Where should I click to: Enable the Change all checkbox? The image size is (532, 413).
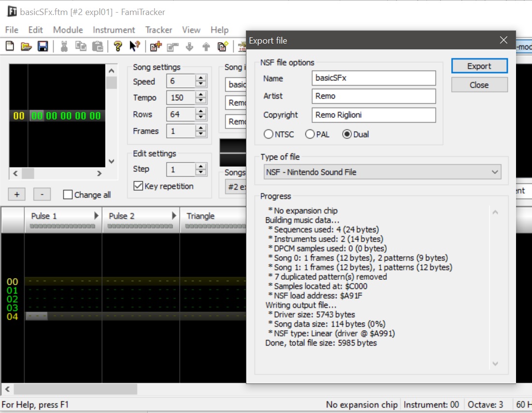tap(68, 195)
